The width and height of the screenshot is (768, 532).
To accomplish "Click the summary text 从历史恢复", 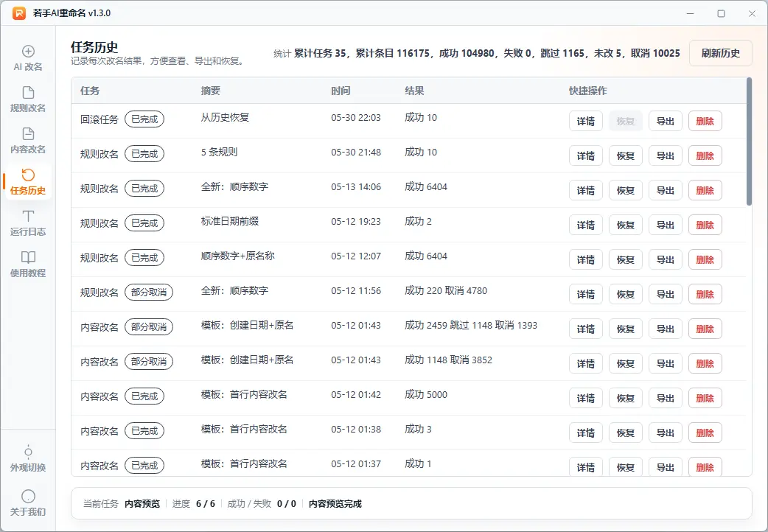I will [x=225, y=118].
